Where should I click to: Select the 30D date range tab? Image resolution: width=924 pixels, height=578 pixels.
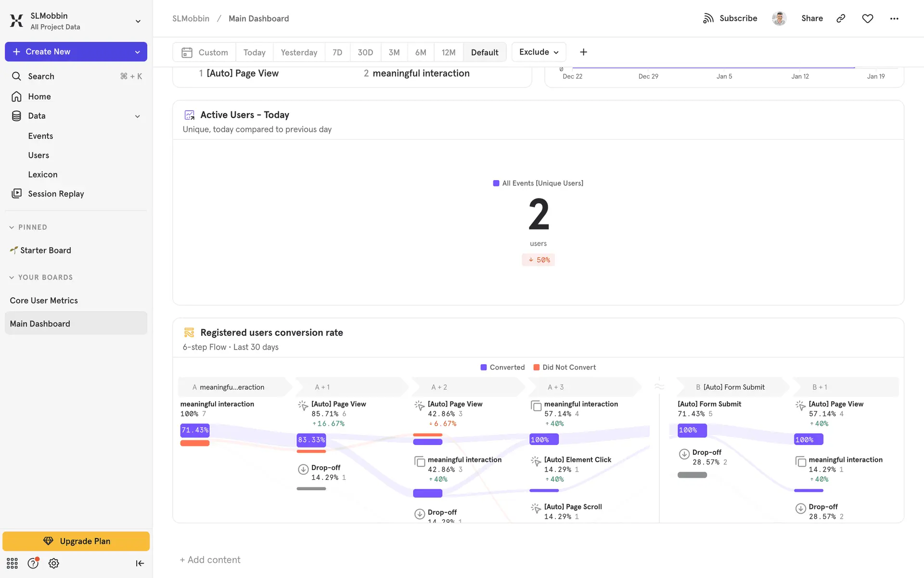365,52
